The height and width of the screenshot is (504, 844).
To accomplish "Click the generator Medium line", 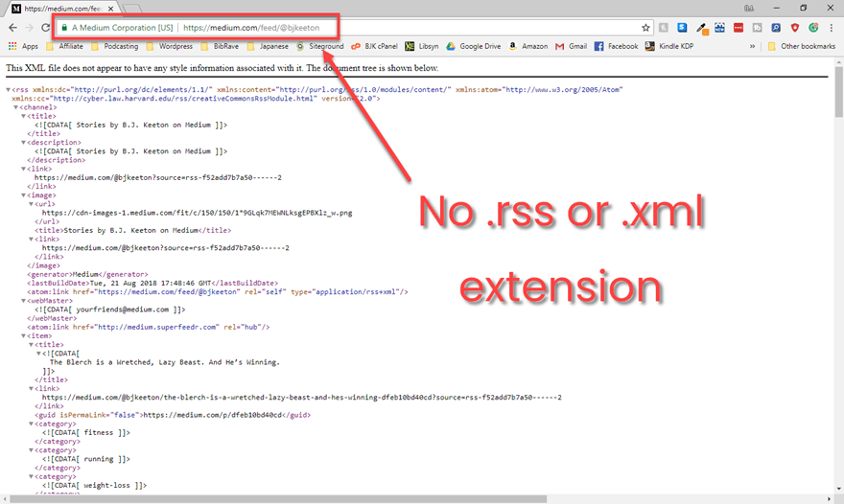I will point(87,274).
